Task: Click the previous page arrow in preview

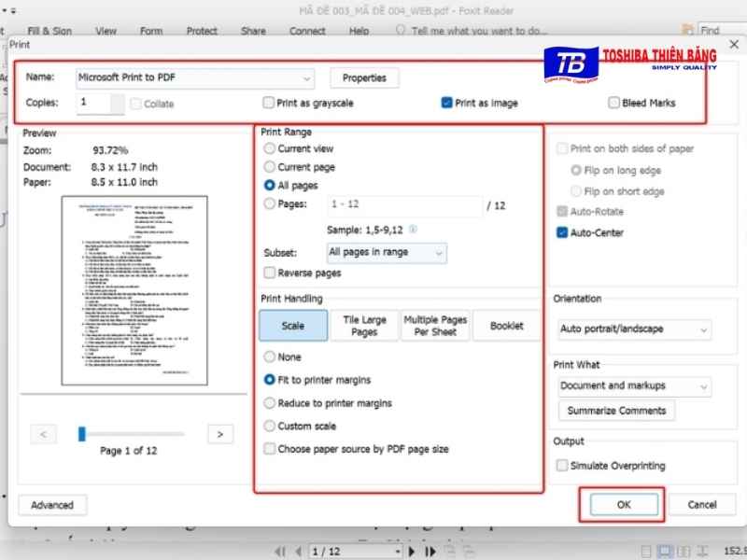Action: 43,433
